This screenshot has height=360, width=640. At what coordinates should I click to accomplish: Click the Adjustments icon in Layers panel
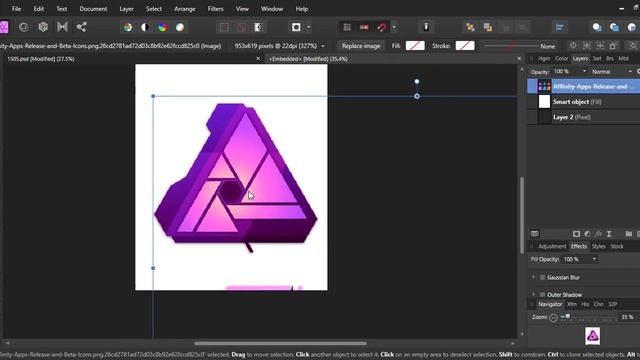point(587,234)
